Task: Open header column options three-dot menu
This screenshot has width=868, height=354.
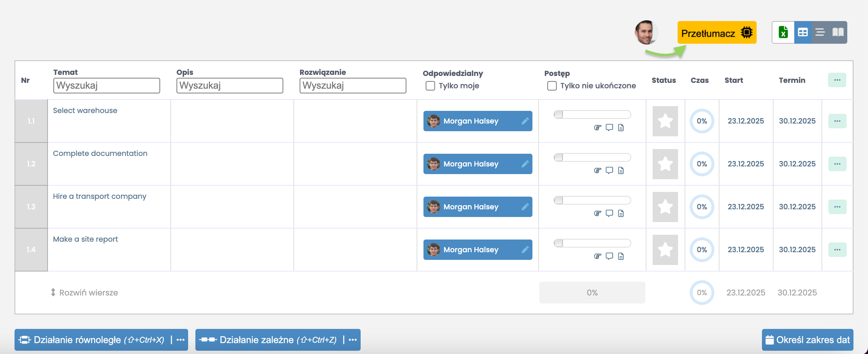Action: point(837,80)
